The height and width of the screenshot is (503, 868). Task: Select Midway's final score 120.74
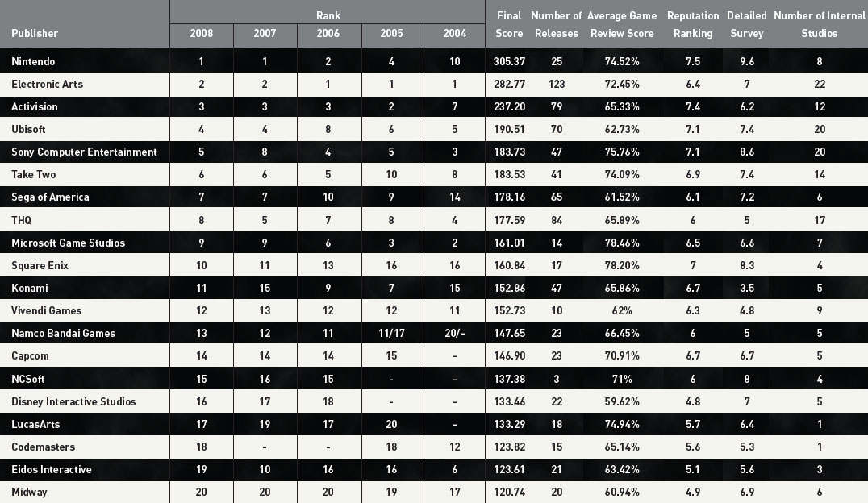point(509,492)
